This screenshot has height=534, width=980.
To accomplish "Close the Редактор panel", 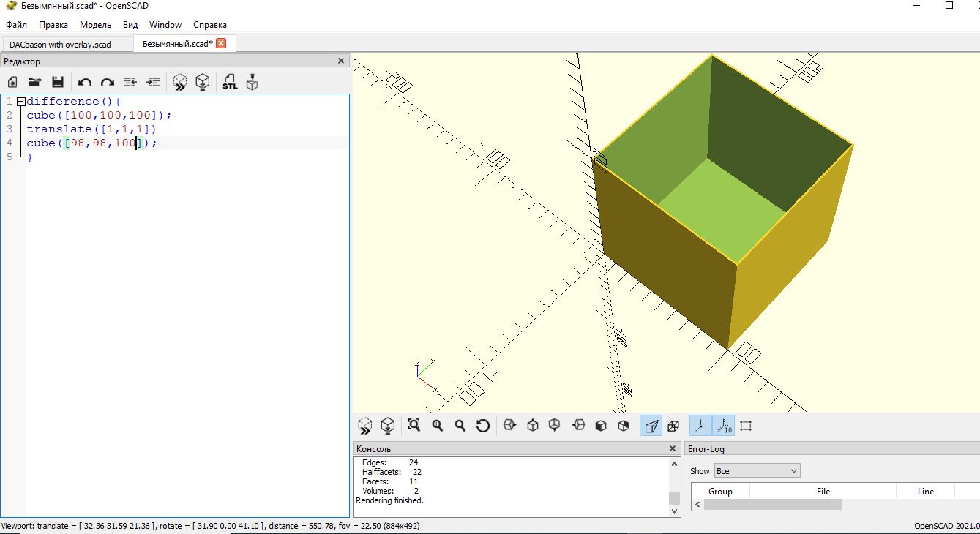I will point(341,61).
